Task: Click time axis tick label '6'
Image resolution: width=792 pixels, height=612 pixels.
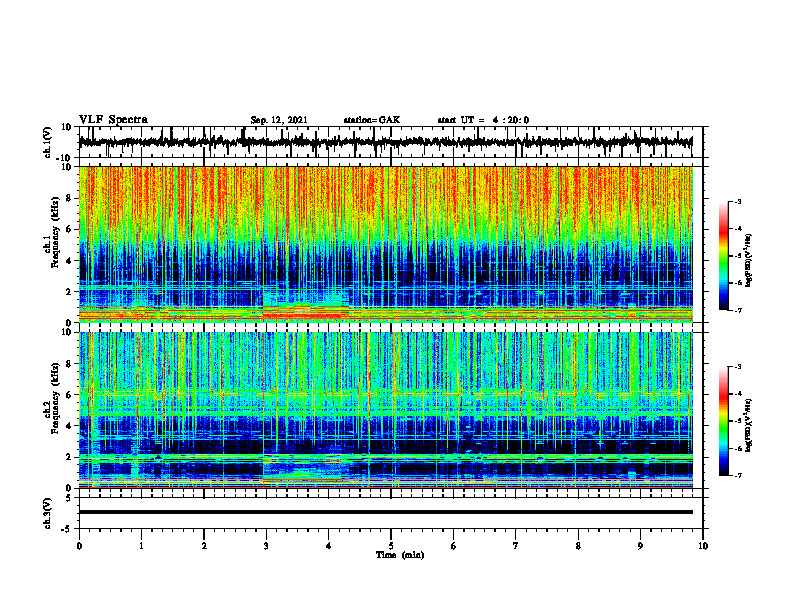Action: click(x=454, y=546)
